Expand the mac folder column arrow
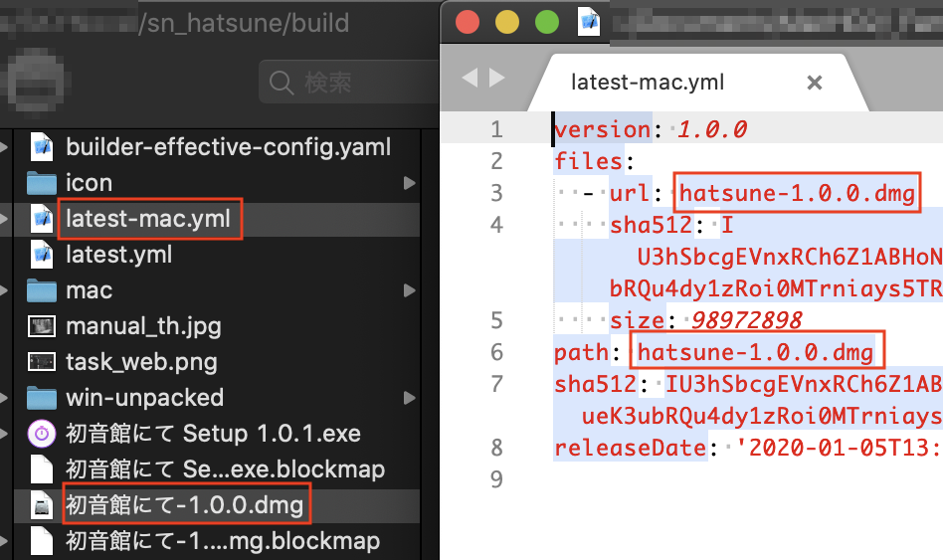Viewport: 943px width, 560px height. click(410, 290)
